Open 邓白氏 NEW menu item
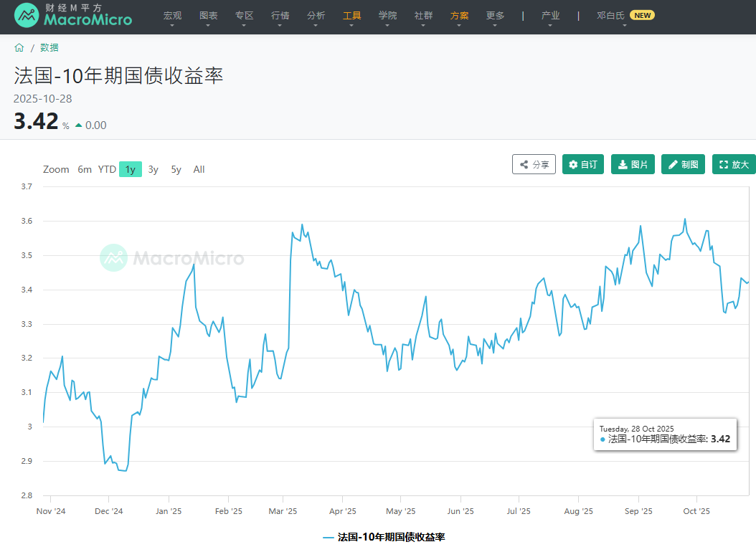The height and width of the screenshot is (547, 756). 624,16
